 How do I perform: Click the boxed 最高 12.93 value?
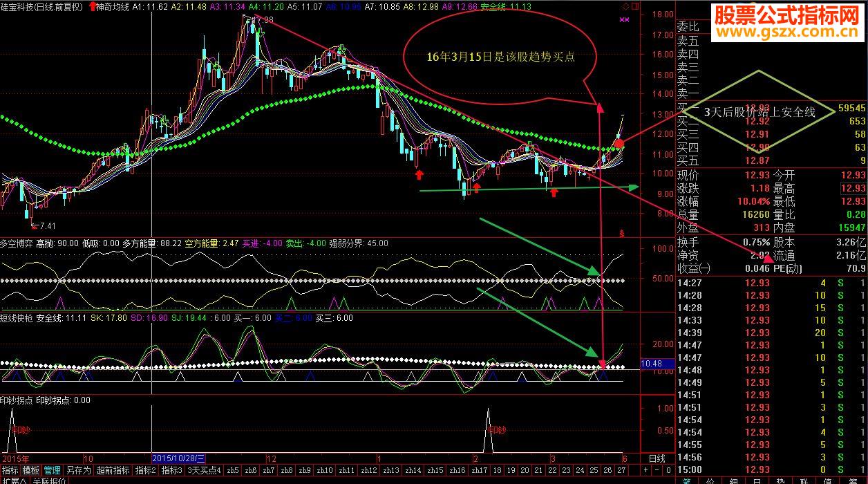point(853,188)
